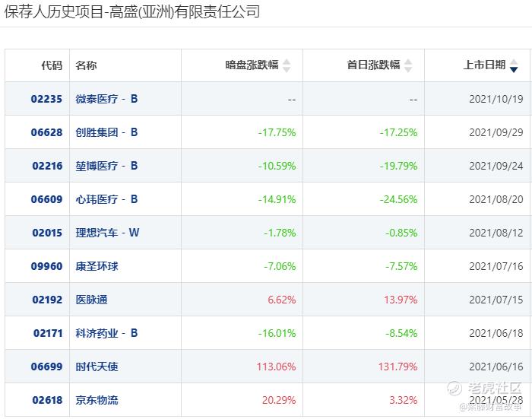Click the 微泰医疗 - B stock name
This screenshot has height=419, width=532.
click(106, 99)
